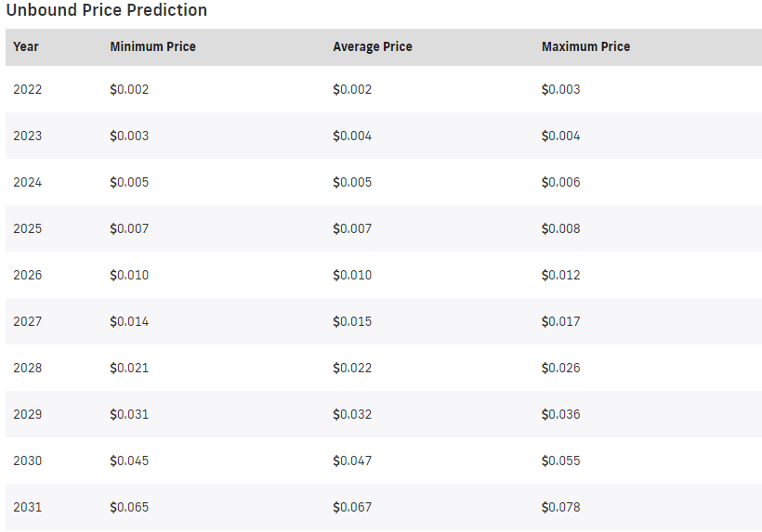Select the 2024 maximum price $0.006
762x532 pixels.
(560, 182)
